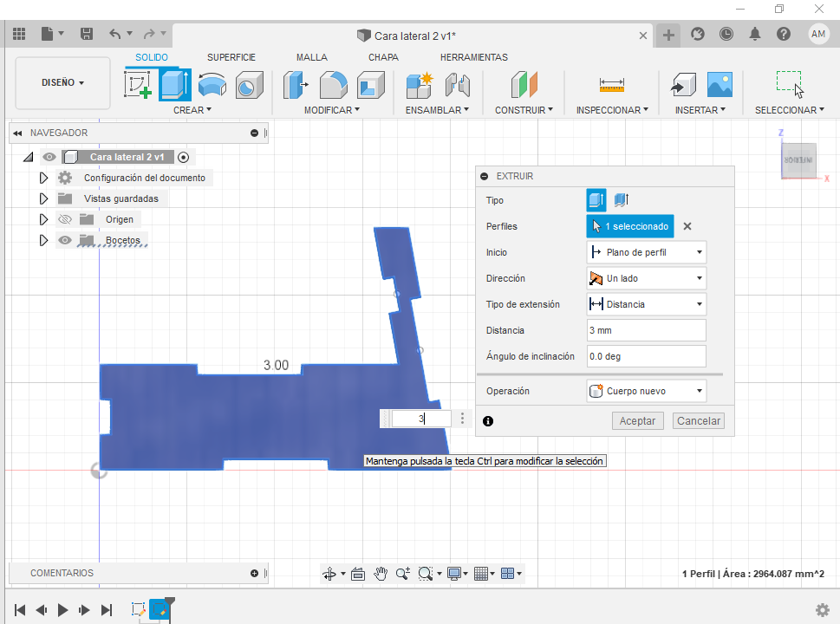Click the window selection icon

pyautogui.click(x=791, y=85)
